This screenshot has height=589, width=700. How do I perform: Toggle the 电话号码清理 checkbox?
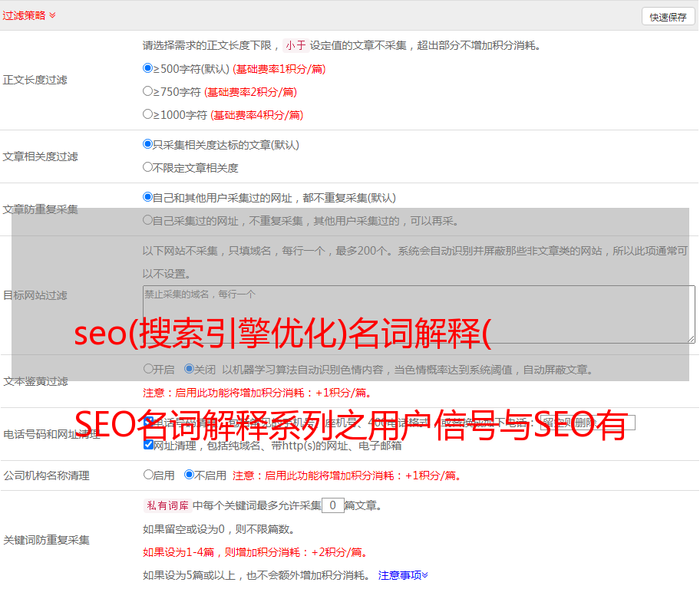click(x=149, y=421)
